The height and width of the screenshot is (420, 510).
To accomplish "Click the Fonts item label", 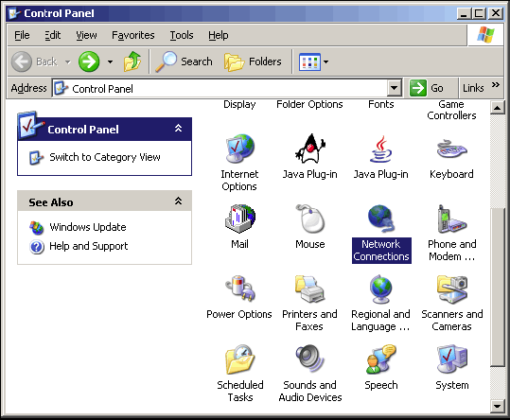I will [x=381, y=104].
